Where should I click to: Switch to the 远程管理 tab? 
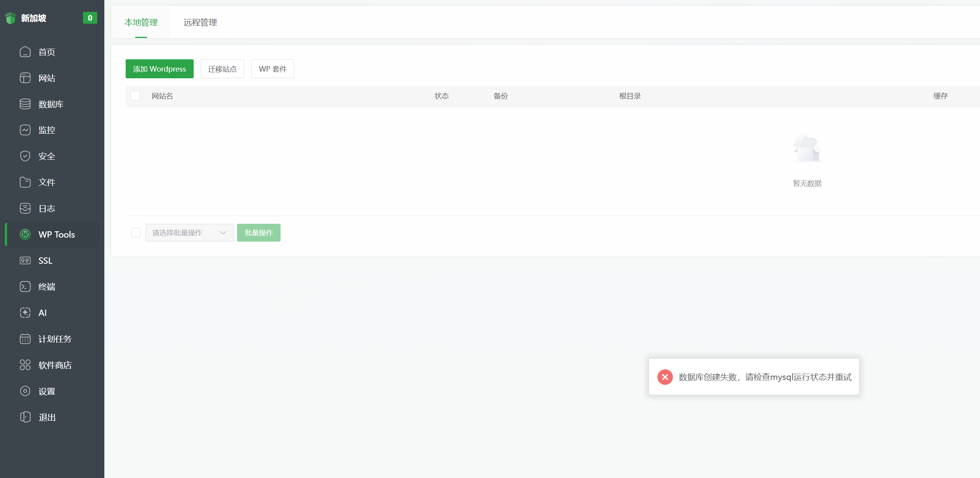click(x=200, y=23)
